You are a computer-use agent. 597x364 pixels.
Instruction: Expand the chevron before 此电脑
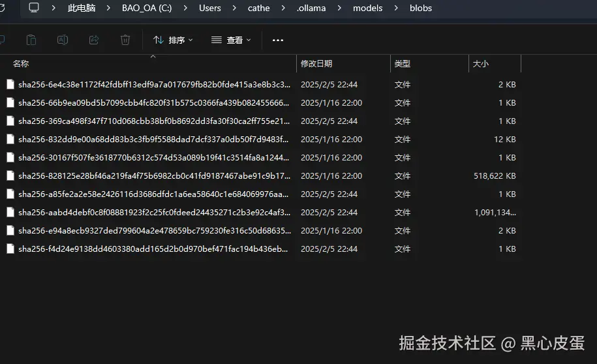click(54, 8)
